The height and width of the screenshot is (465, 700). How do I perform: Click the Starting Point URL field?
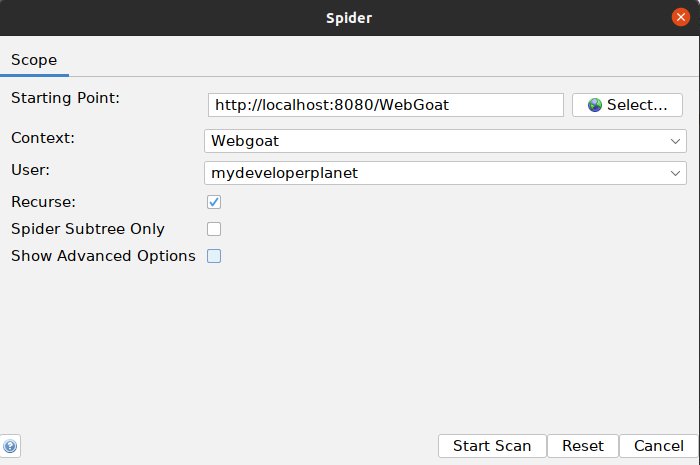pyautogui.click(x=386, y=105)
